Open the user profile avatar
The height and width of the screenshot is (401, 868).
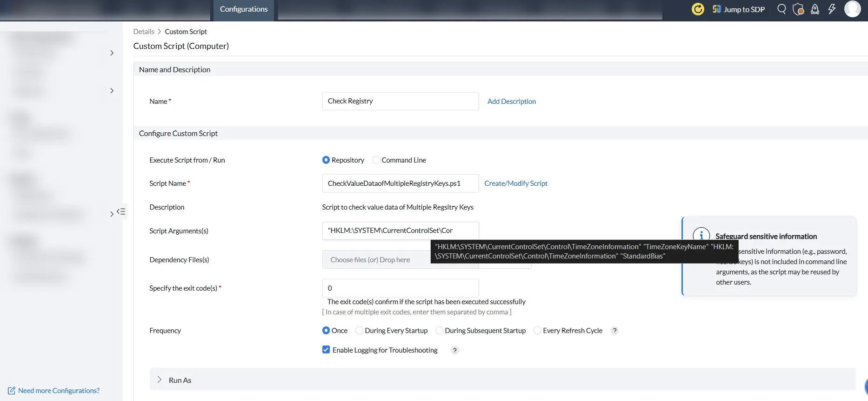[852, 9]
